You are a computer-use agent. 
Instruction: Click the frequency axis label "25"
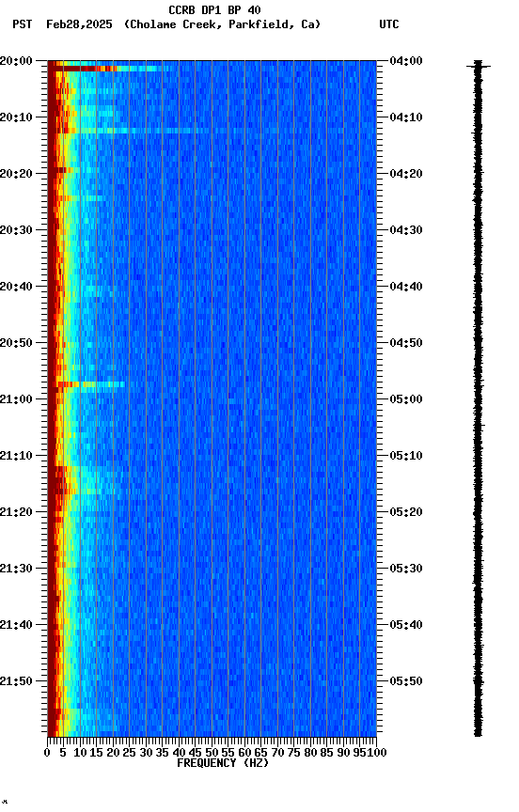coord(130,753)
